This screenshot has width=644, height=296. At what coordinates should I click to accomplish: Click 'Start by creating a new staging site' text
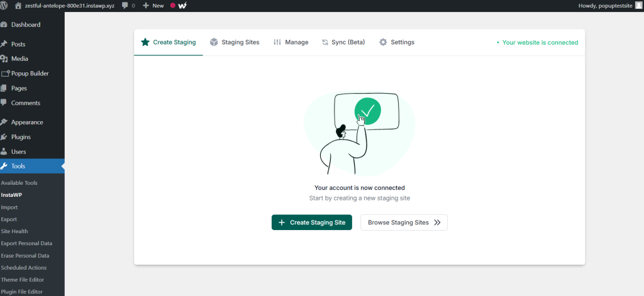coord(360,198)
